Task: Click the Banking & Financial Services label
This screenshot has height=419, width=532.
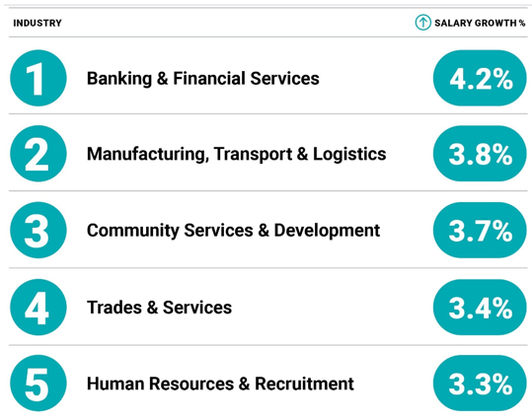Action: coord(203,78)
